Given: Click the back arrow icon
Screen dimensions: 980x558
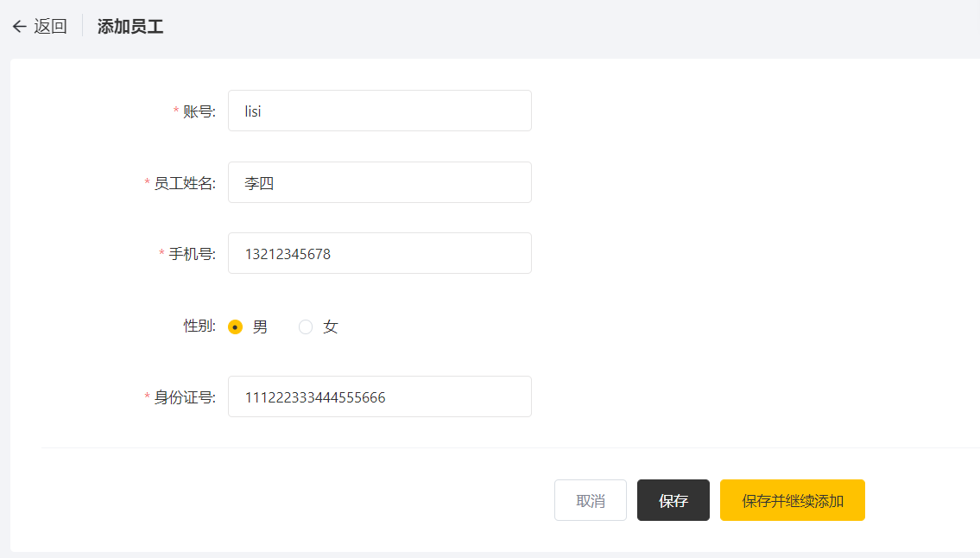Looking at the screenshot, I should (19, 26).
